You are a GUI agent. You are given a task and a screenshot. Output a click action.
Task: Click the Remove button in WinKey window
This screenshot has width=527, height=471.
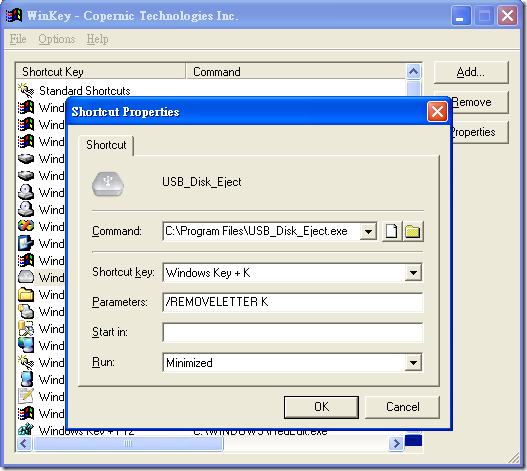pyautogui.click(x=480, y=102)
